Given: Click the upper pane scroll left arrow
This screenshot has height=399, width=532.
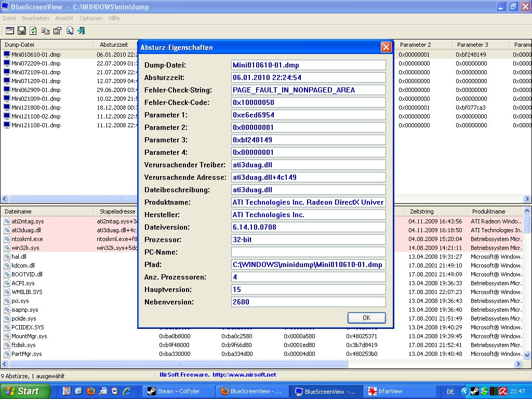Looking at the screenshot, I should pos(4,198).
